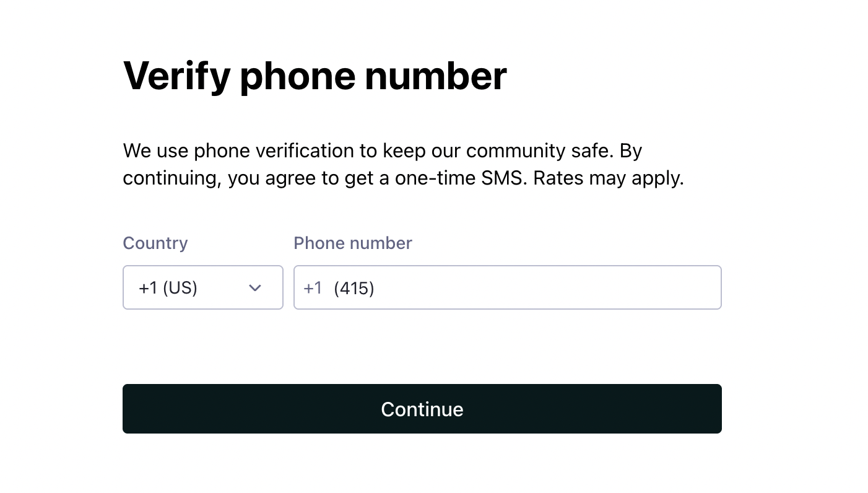
Task: Click the "+1" prefix in phone field
Action: 313,288
